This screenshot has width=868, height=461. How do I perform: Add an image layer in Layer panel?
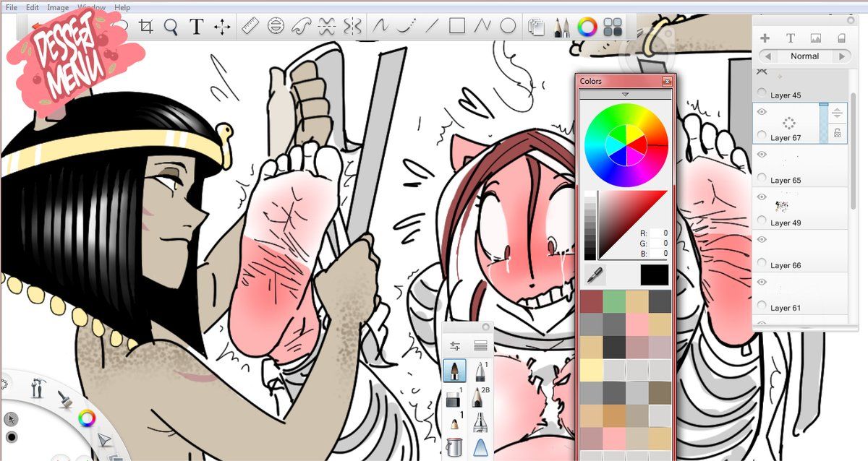816,38
